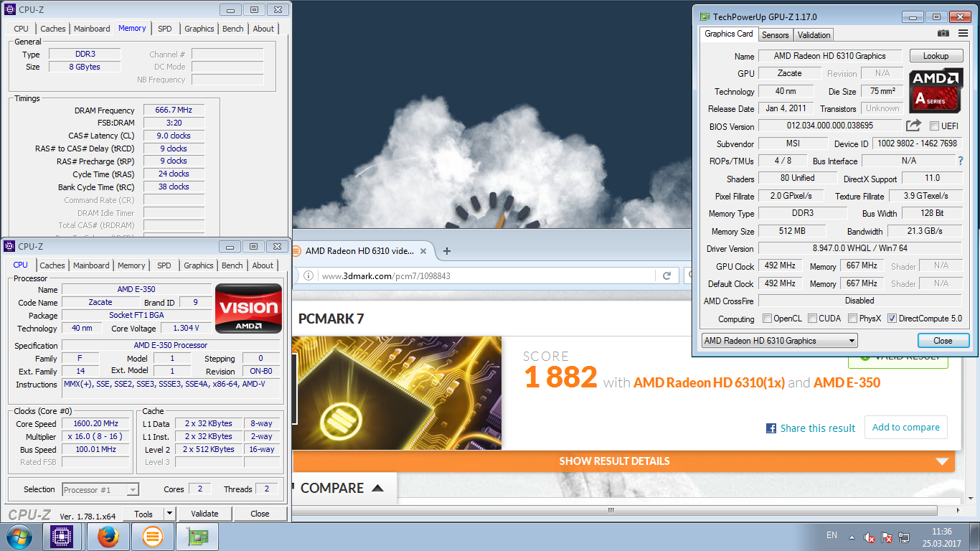Open the Windows Start orb
Viewport: 980px width, 551px height.
(x=19, y=536)
